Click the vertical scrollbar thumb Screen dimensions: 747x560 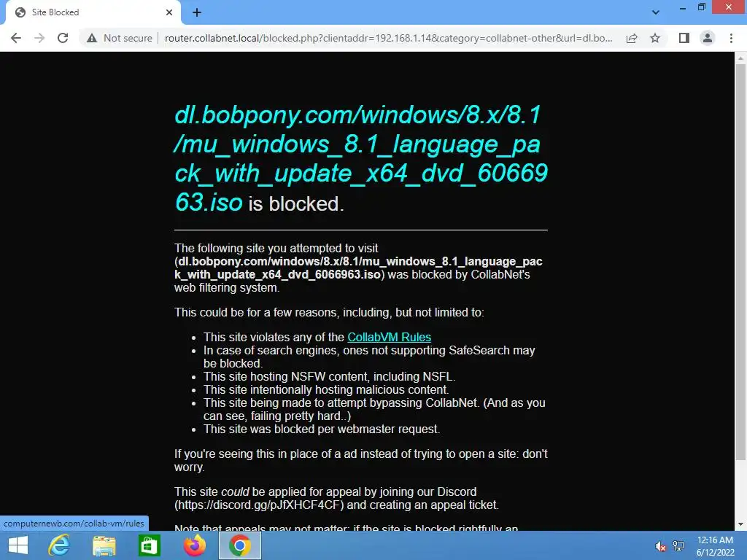click(740, 262)
